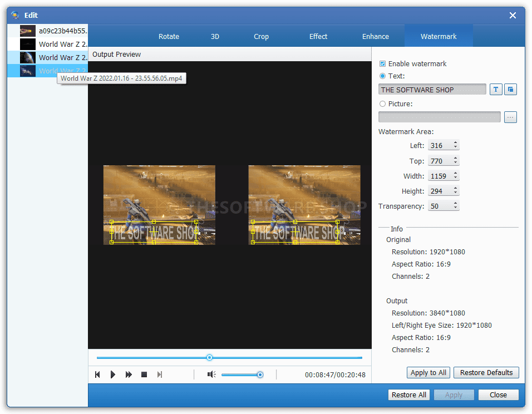Switch to the Rotate tab
The image size is (532, 414).
point(169,36)
